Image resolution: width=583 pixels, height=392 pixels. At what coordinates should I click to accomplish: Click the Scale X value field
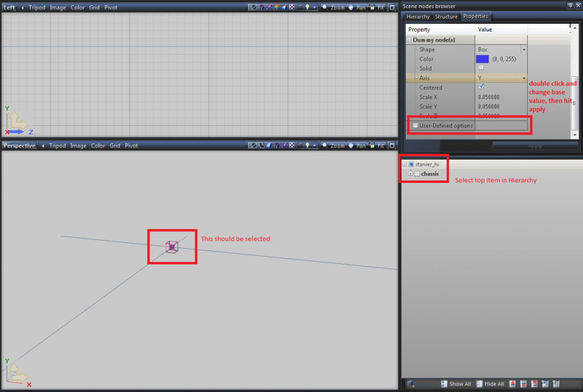501,97
